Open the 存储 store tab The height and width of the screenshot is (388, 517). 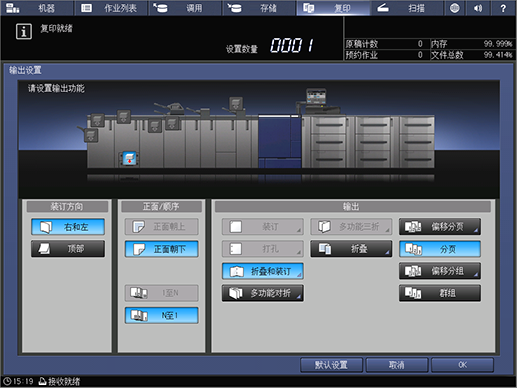(x=259, y=8)
